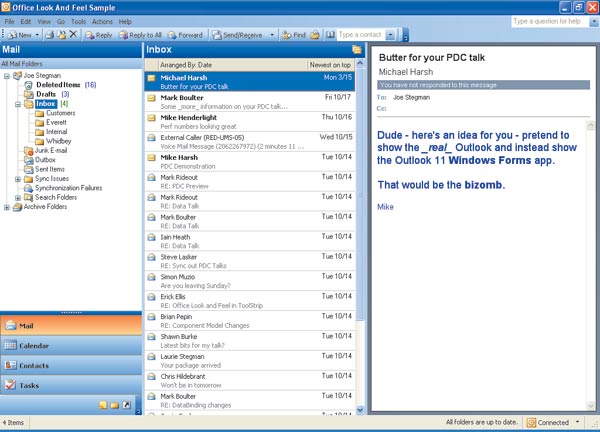The width and height of the screenshot is (600, 432).
Task: Click the Print icon in toolbar
Action: 47,34
